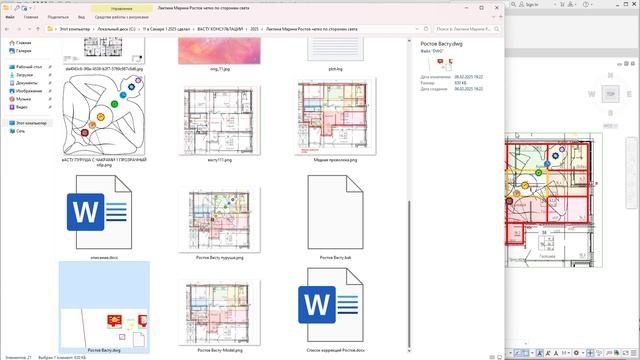This screenshot has width=640, height=360.
Task: Open Quick Access toolbar customize dropdown
Action: 31,8
